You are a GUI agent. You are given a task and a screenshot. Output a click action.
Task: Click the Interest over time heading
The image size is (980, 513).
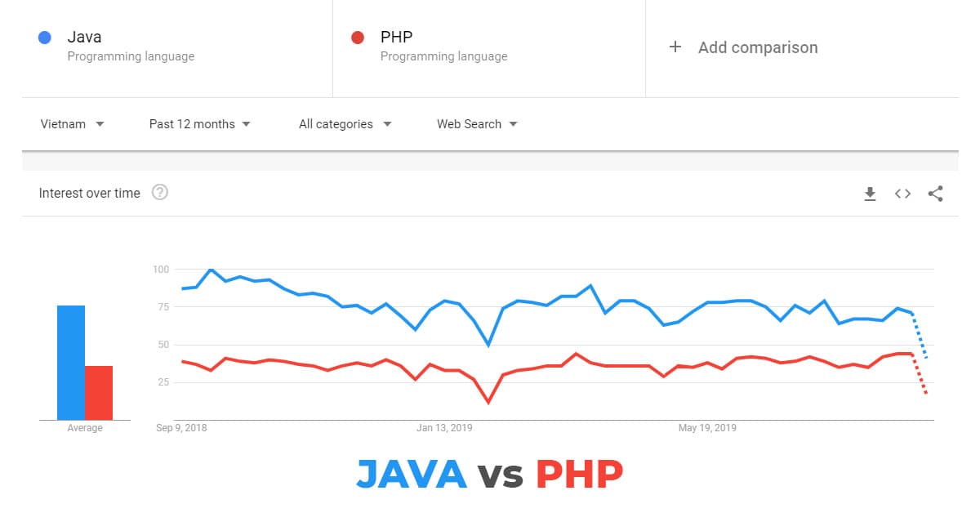pyautogui.click(x=89, y=192)
